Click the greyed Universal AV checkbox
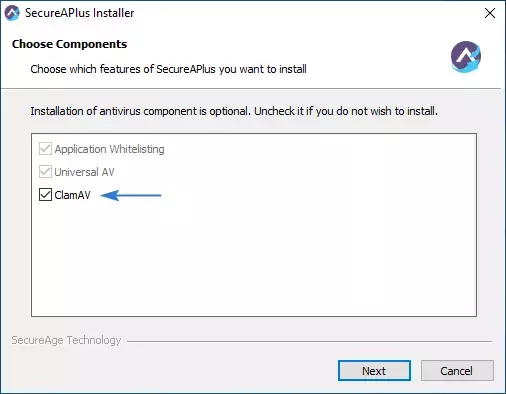The image size is (506, 394). 45,172
